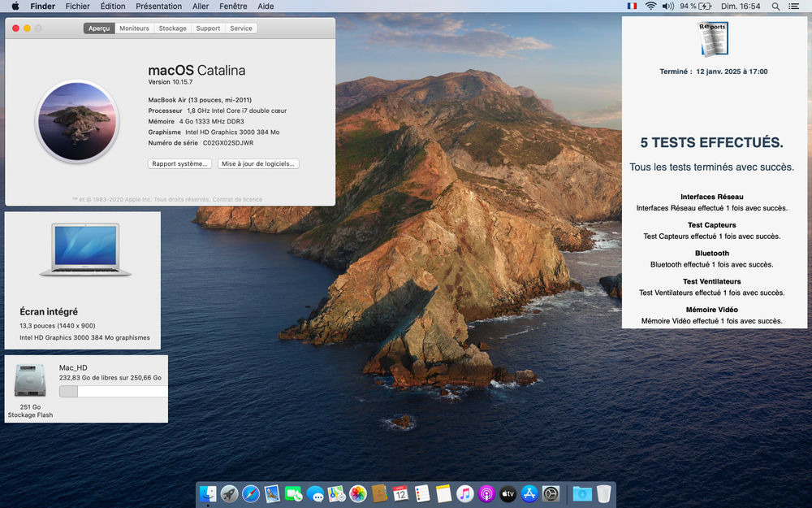Viewport: 812px width, 508px height.
Task: Open the Trash in the dock
Action: click(x=603, y=493)
